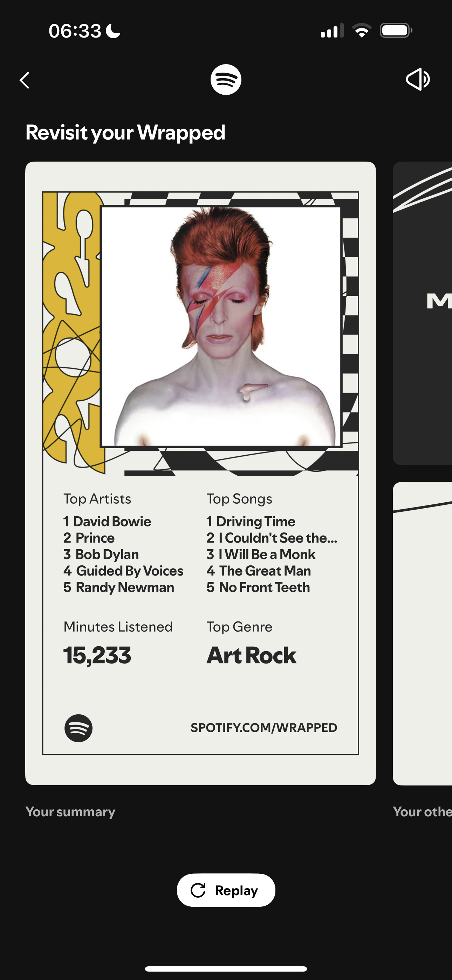Open the David Bowie album artwork
This screenshot has height=980, width=452.
pyautogui.click(x=221, y=326)
